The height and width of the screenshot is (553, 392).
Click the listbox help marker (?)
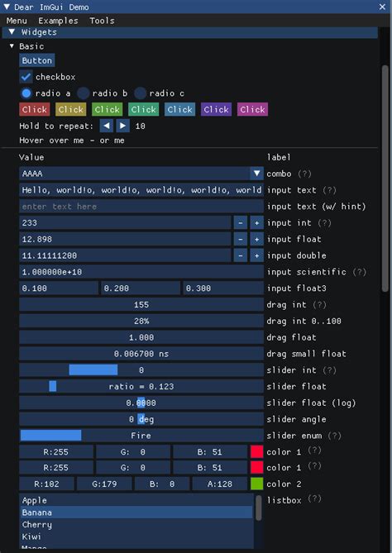click(315, 498)
